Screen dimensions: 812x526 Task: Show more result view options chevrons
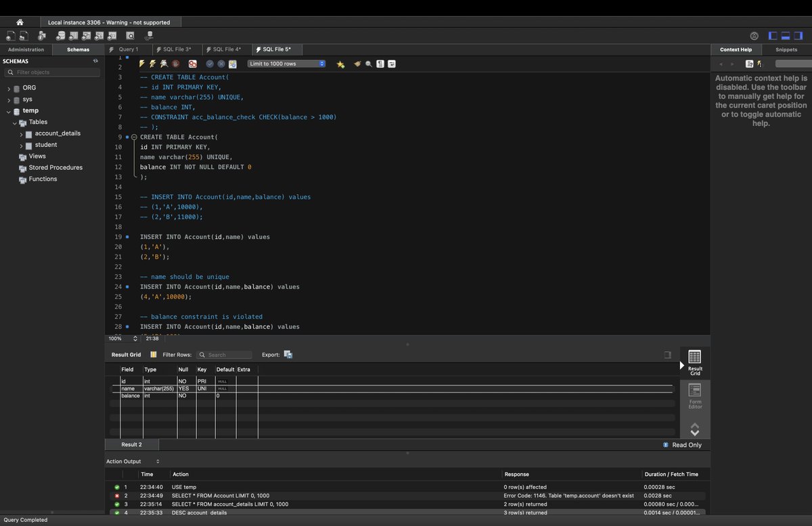pos(694,429)
